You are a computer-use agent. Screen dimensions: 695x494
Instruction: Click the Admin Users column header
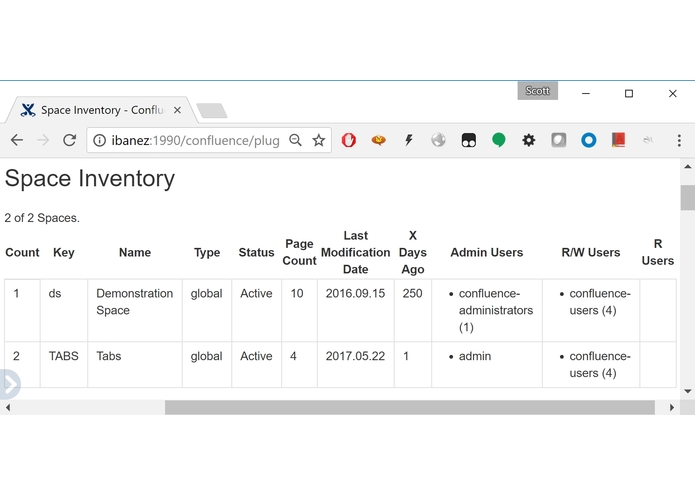(x=487, y=253)
